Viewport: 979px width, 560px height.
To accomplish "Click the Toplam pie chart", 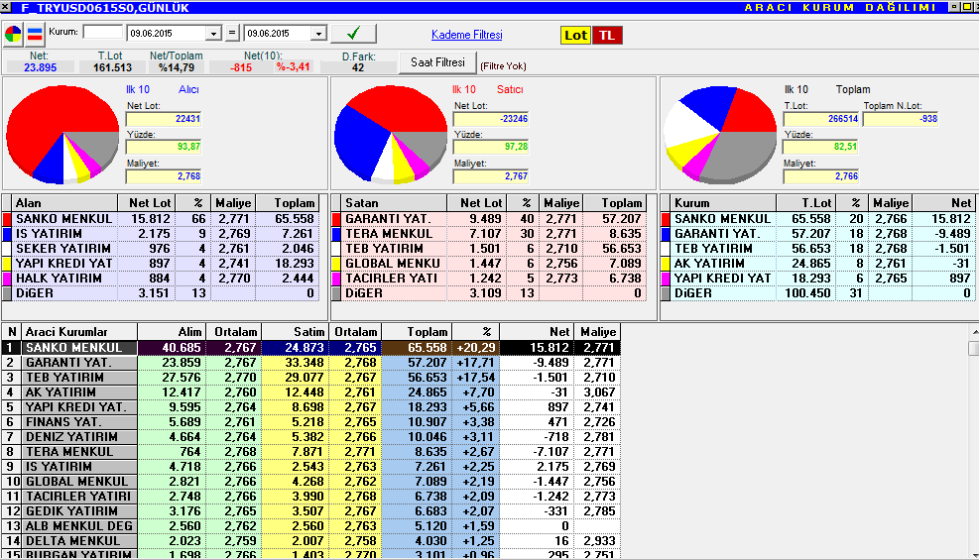I will point(720,135).
